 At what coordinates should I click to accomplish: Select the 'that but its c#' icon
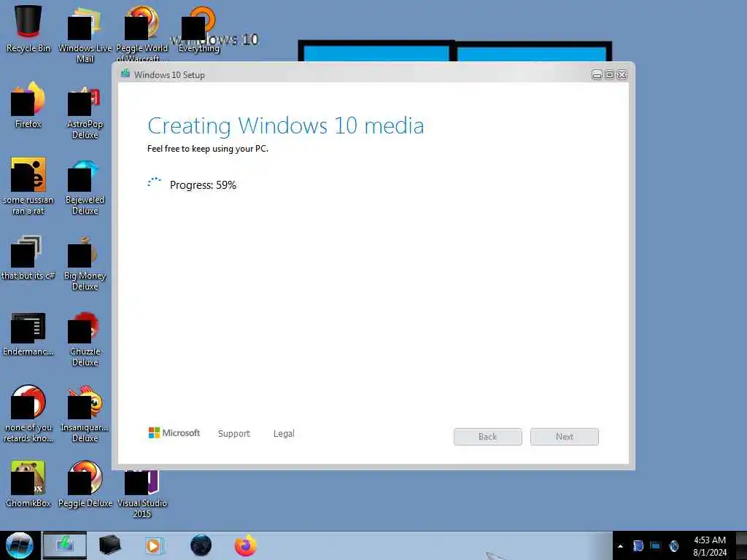click(x=28, y=257)
